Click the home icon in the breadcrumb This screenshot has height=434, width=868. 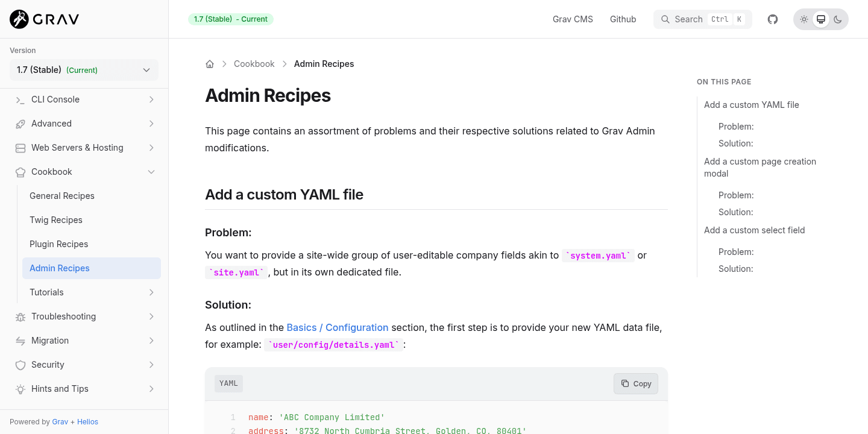pos(209,63)
